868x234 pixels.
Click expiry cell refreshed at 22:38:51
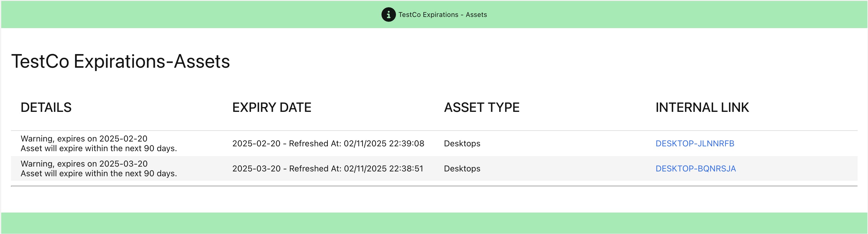(328, 168)
